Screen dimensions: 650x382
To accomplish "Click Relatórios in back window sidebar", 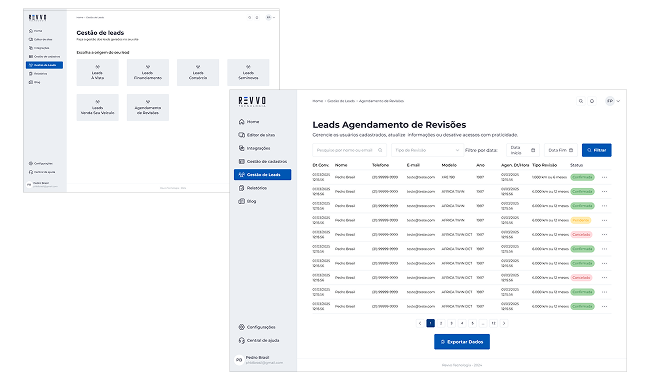I will (x=38, y=74).
